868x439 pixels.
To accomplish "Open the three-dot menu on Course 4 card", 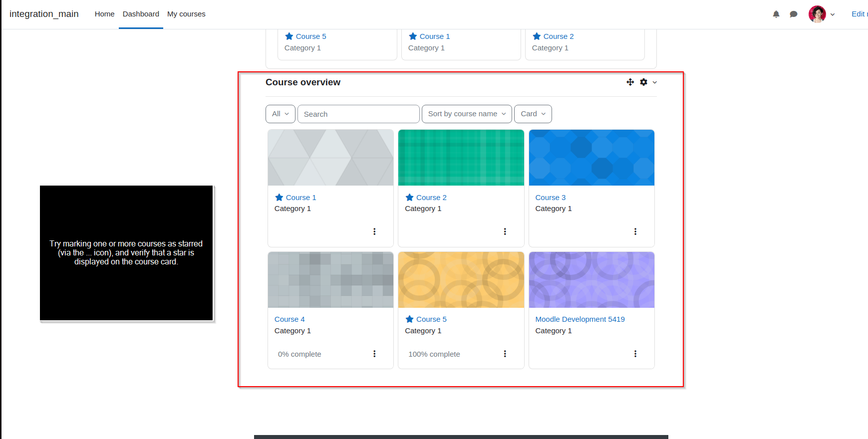I will click(x=374, y=354).
